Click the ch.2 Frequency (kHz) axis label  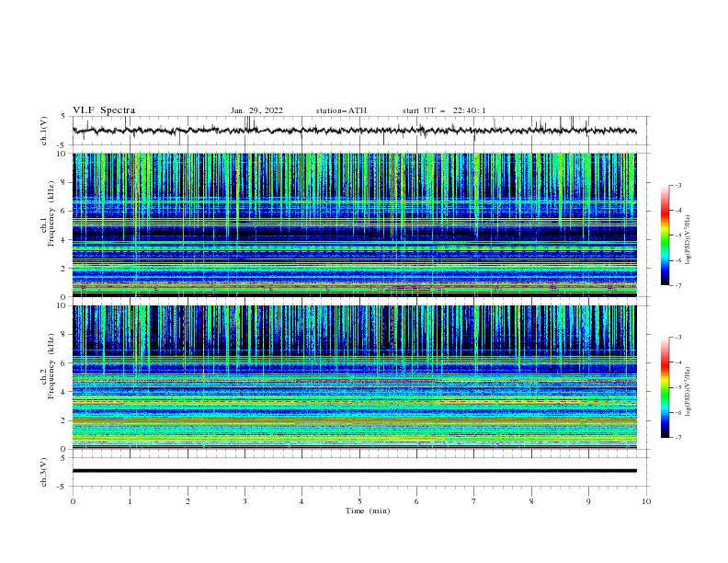pos(48,366)
